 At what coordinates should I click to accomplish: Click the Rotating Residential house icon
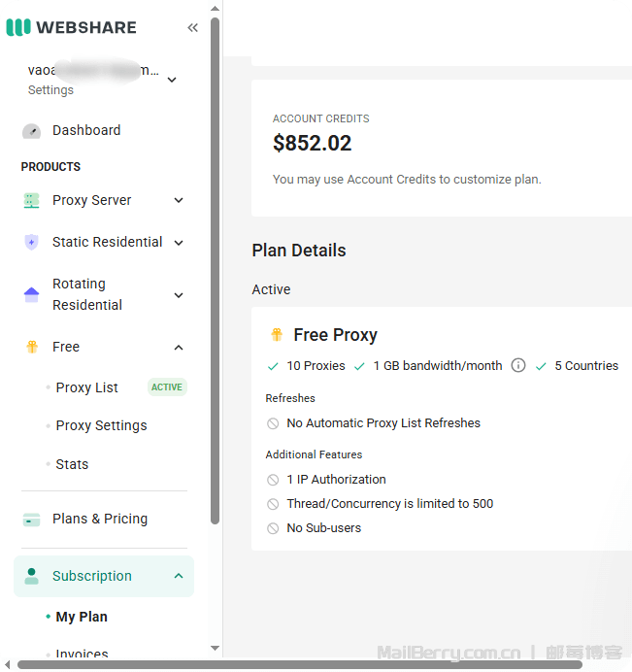tap(31, 294)
